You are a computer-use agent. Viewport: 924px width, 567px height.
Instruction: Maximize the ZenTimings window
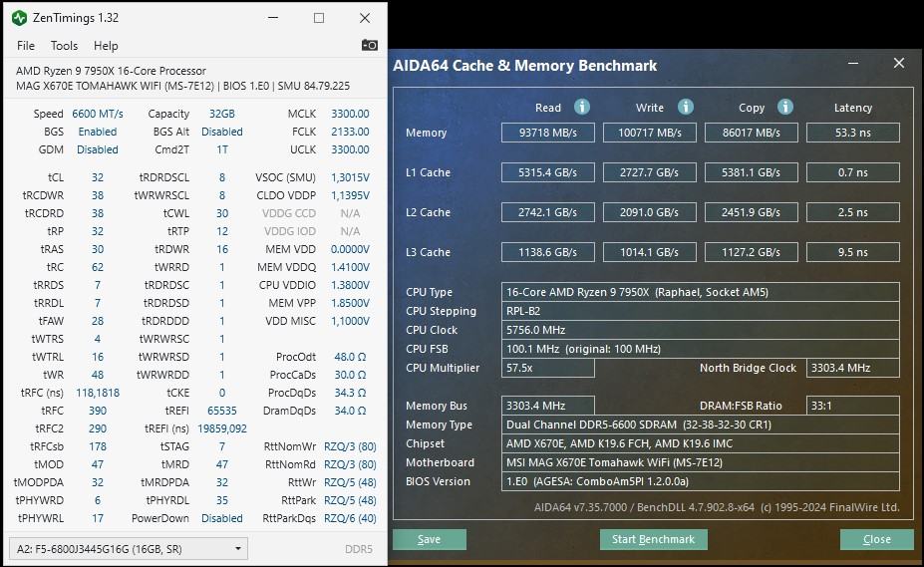click(x=319, y=18)
